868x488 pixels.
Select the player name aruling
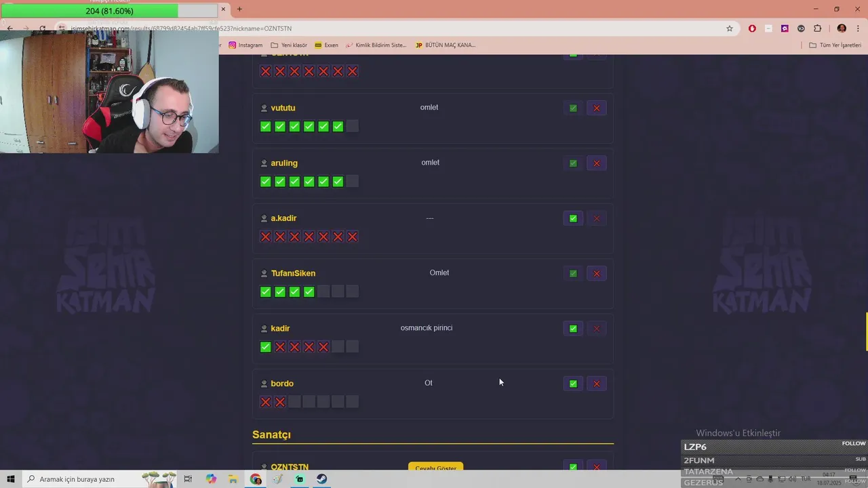284,163
